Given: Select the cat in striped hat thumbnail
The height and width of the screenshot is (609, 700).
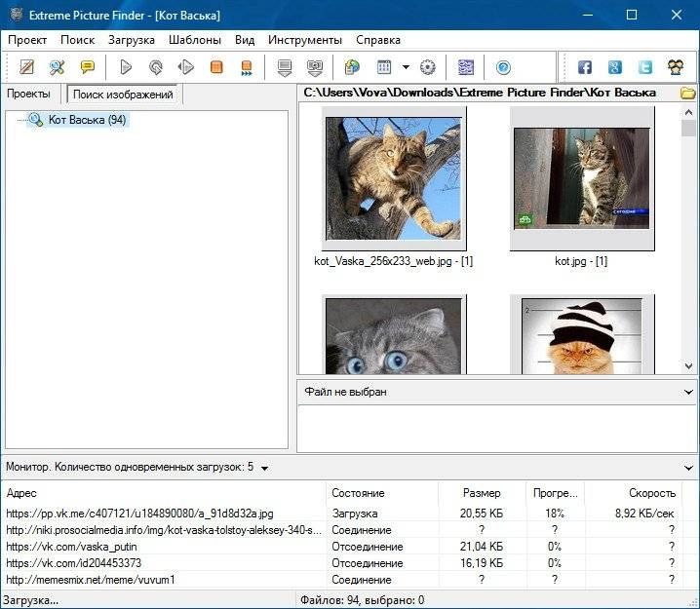Looking at the screenshot, I should pyautogui.click(x=582, y=334).
